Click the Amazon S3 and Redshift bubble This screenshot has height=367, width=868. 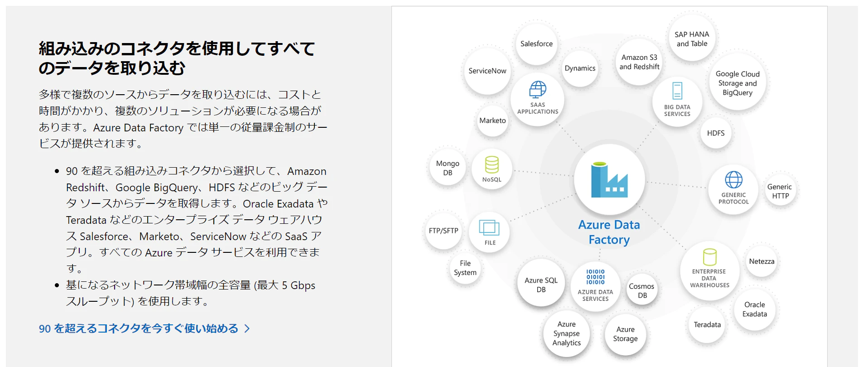click(x=639, y=62)
